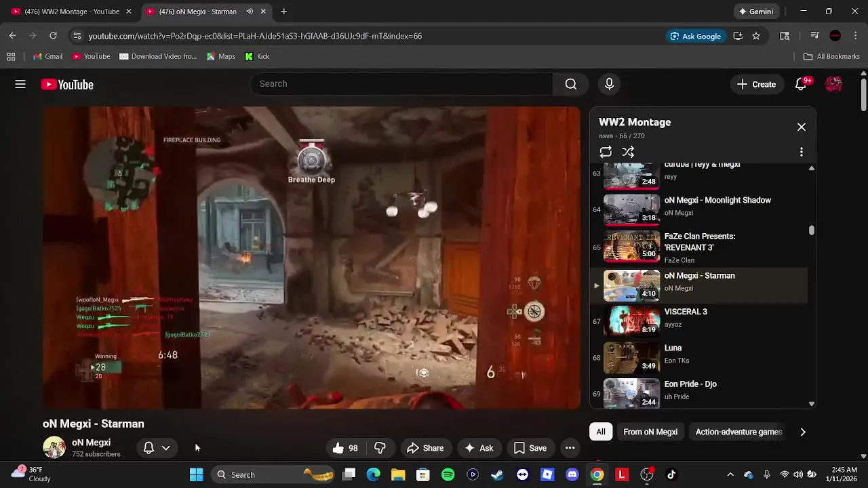Open more actions (three dots) under the video

(570, 448)
